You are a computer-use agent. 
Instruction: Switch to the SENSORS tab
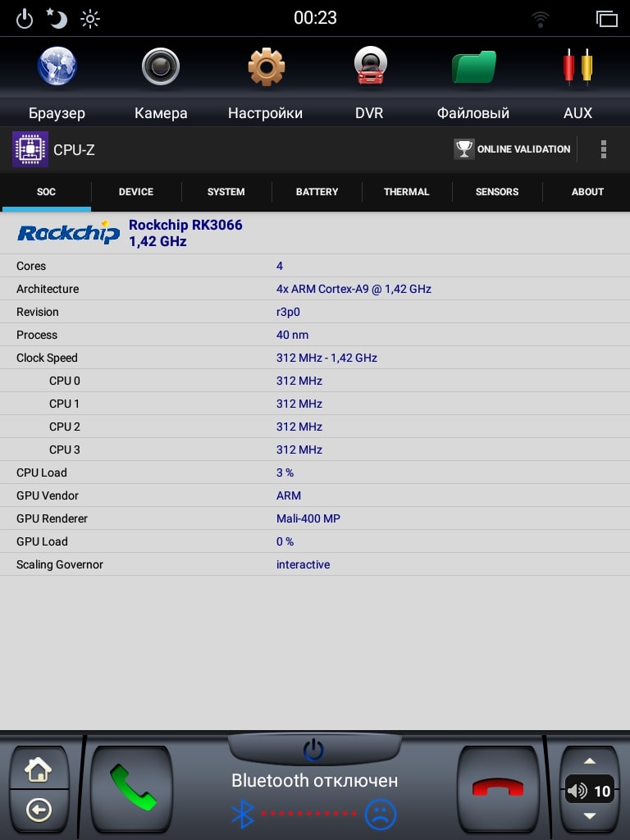[497, 192]
